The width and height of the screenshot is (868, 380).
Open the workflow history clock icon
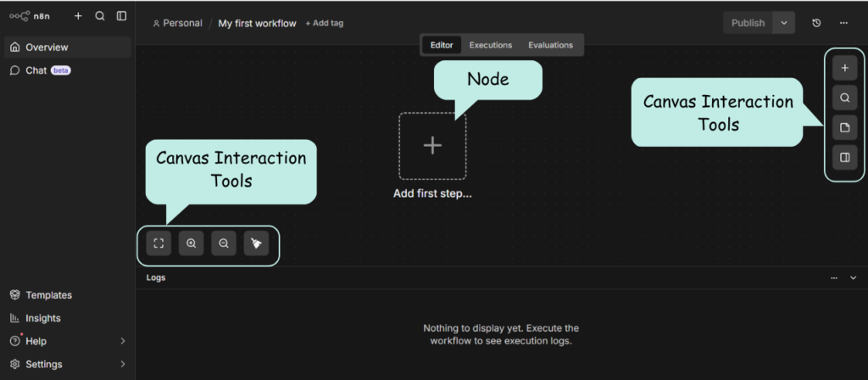point(816,23)
